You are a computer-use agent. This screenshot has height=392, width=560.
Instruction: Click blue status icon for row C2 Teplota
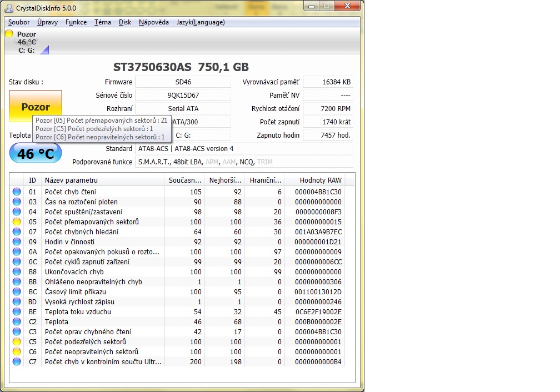(x=17, y=321)
